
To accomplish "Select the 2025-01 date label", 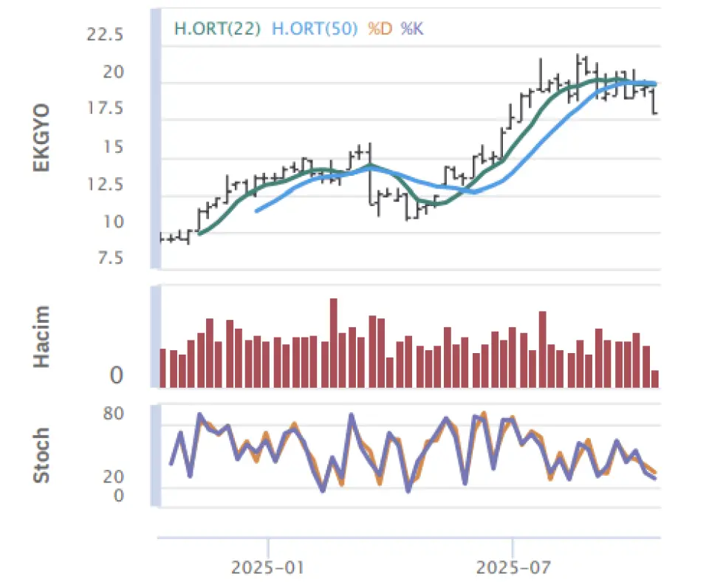I will 269,569.
